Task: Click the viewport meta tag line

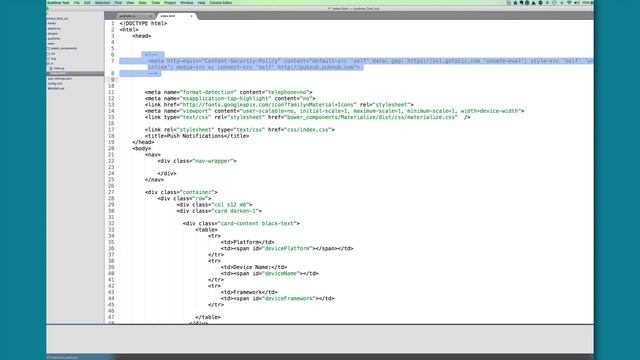Action: 334,111
